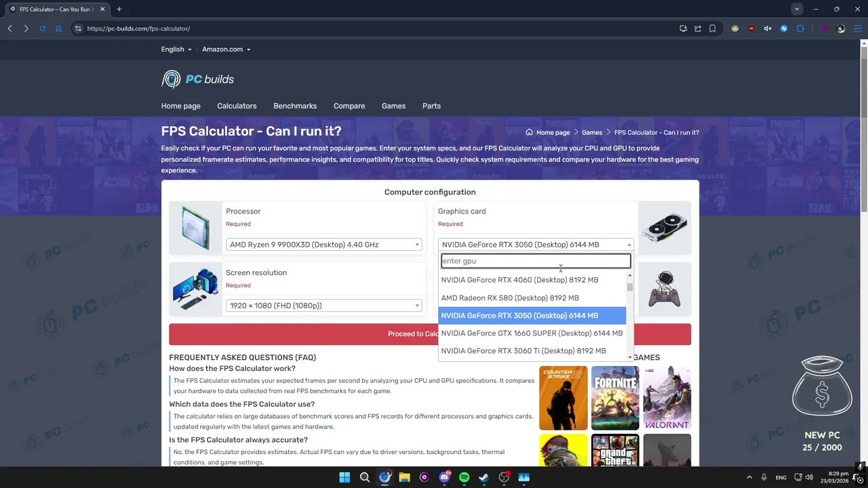868x488 pixels.
Task: Click the GPU list scrollbar thumb
Action: click(x=630, y=287)
